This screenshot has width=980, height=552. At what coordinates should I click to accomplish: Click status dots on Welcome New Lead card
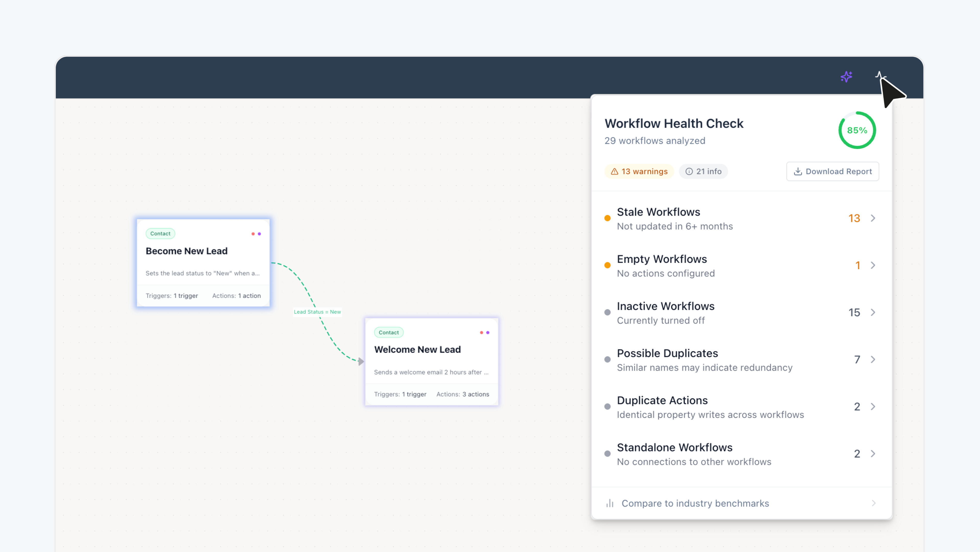point(485,333)
